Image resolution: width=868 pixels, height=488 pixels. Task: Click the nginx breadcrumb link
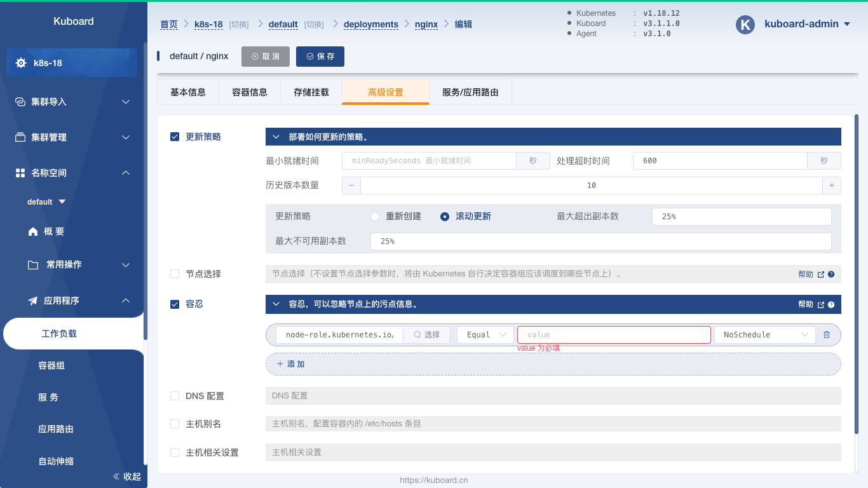click(426, 24)
